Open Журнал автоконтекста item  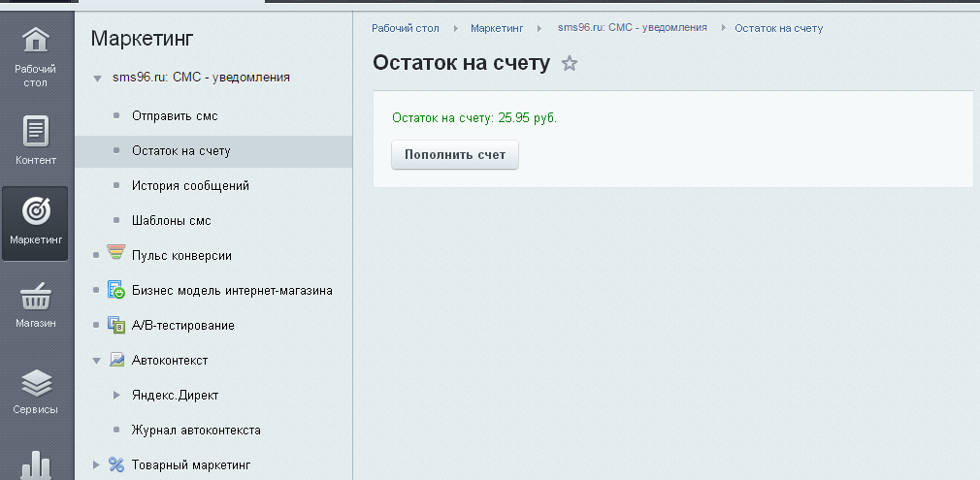(196, 430)
